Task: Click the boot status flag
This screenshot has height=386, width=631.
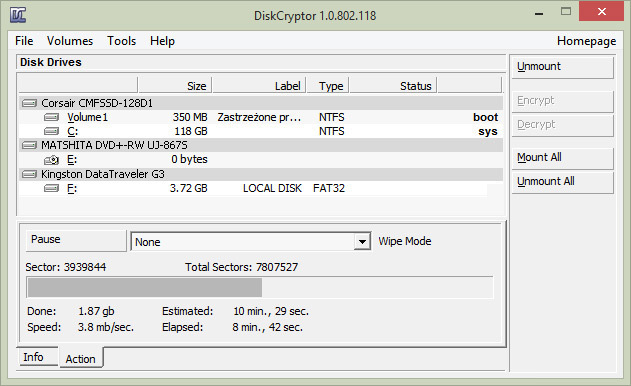Action: pyautogui.click(x=486, y=117)
